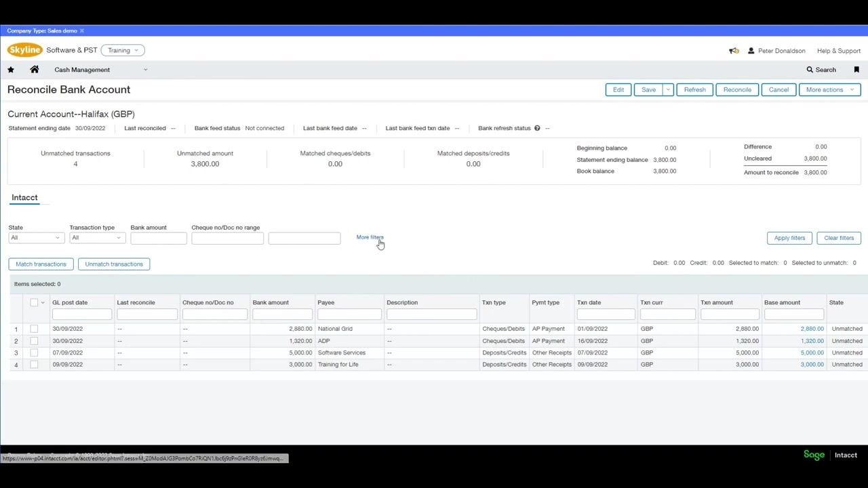Screen dimensions: 868x488
Task: Sort by the GL post date column
Action: (70, 302)
